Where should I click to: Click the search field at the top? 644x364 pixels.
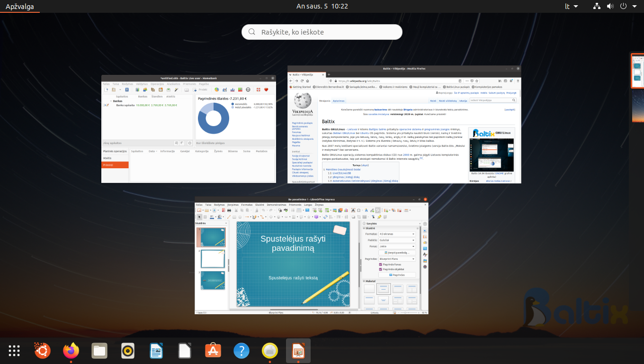[322, 32]
